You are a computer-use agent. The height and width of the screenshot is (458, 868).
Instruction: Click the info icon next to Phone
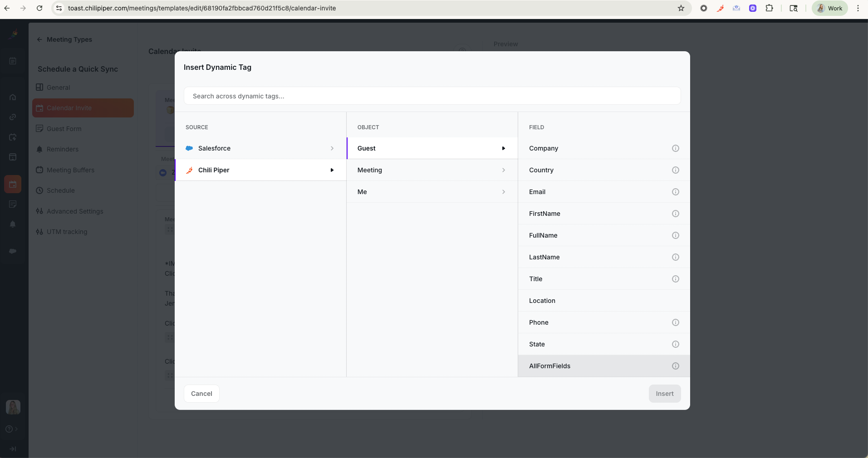click(x=675, y=322)
